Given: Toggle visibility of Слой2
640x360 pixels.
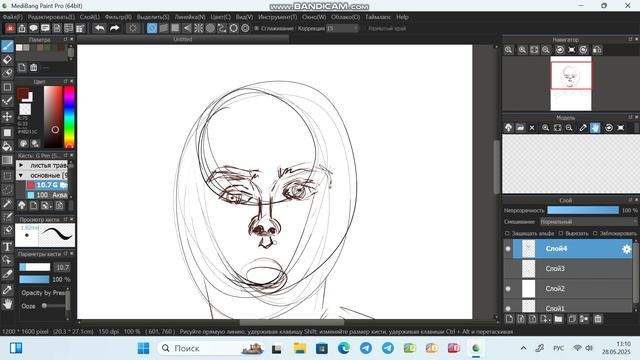Looking at the screenshot, I should point(508,289).
